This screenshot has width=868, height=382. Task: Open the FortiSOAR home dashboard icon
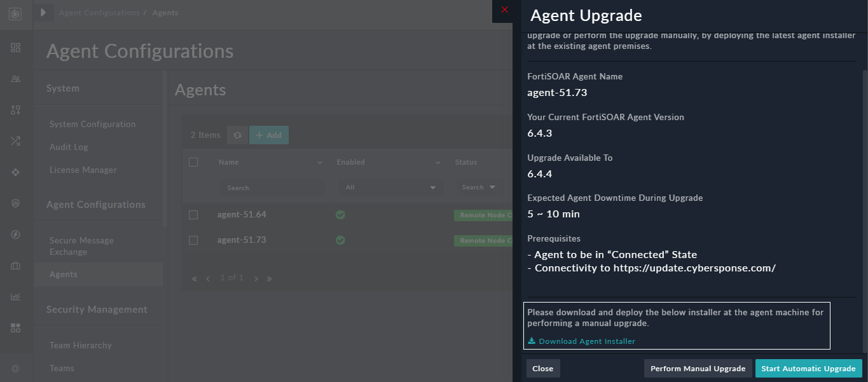coord(14,13)
